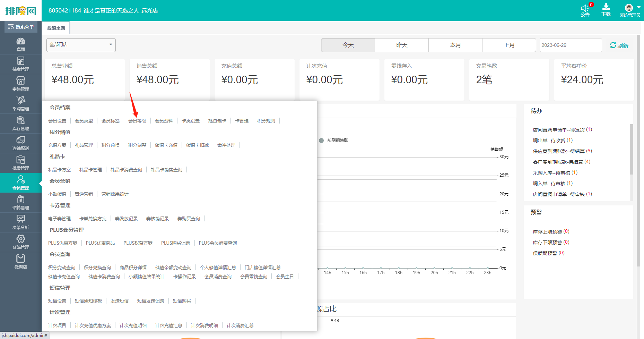The image size is (644, 339).
Task: Open 营销效果统计 menu item
Action: click(115, 194)
